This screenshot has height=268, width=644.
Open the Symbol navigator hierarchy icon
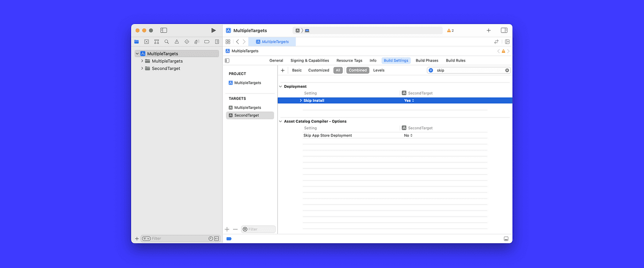click(156, 41)
